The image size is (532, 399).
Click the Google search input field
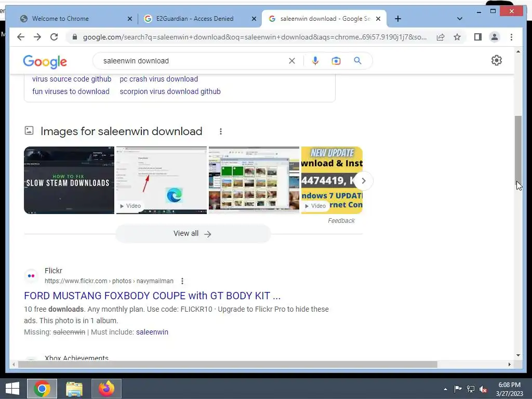[193, 61]
